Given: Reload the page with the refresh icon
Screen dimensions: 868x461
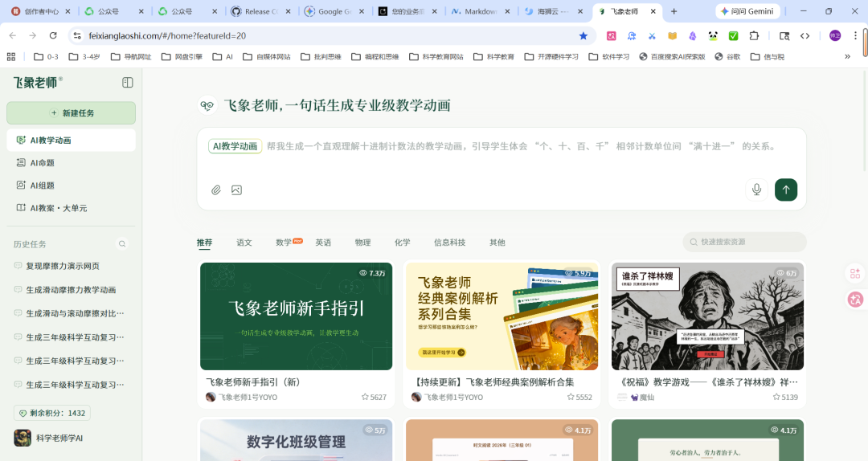Looking at the screenshot, I should (53, 35).
